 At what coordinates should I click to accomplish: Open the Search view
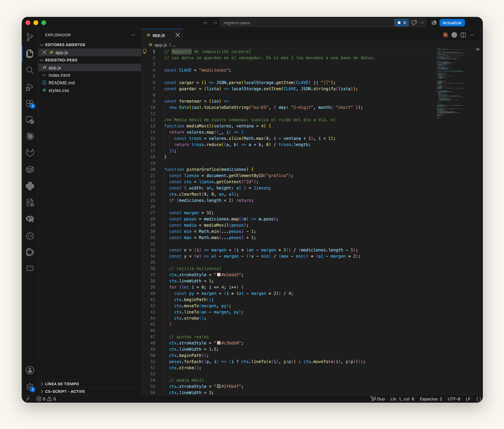30,70
